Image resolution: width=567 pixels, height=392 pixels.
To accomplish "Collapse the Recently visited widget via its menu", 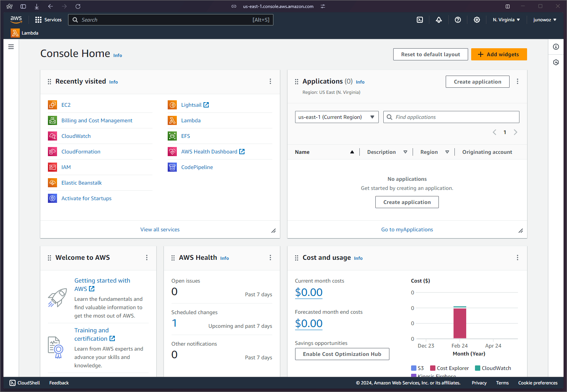I will click(x=270, y=81).
